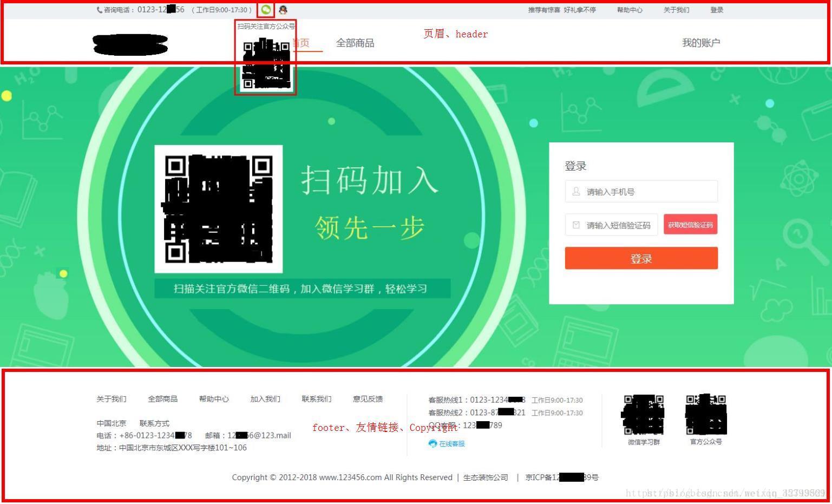Click the 工作日9:00-17:30 text in top bar

click(221, 10)
